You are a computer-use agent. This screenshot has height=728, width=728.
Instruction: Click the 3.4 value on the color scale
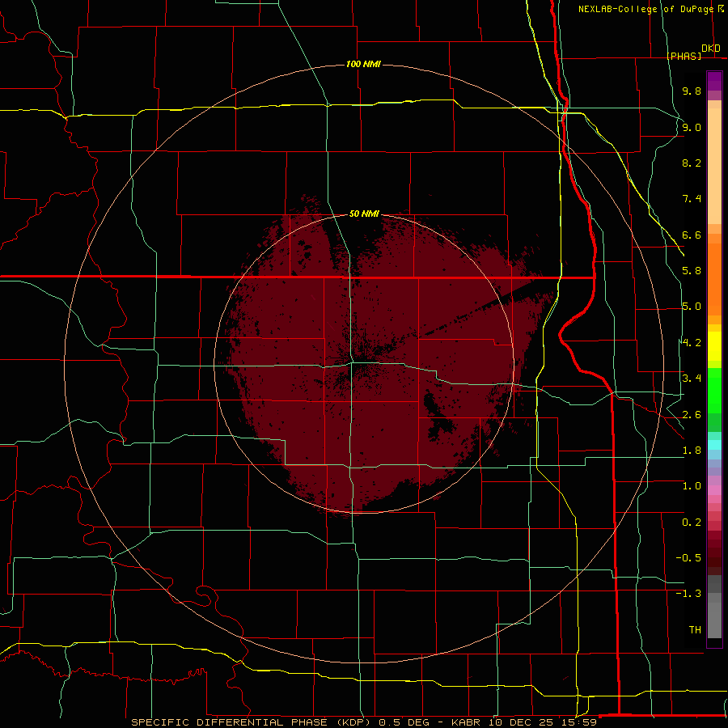[x=692, y=379]
